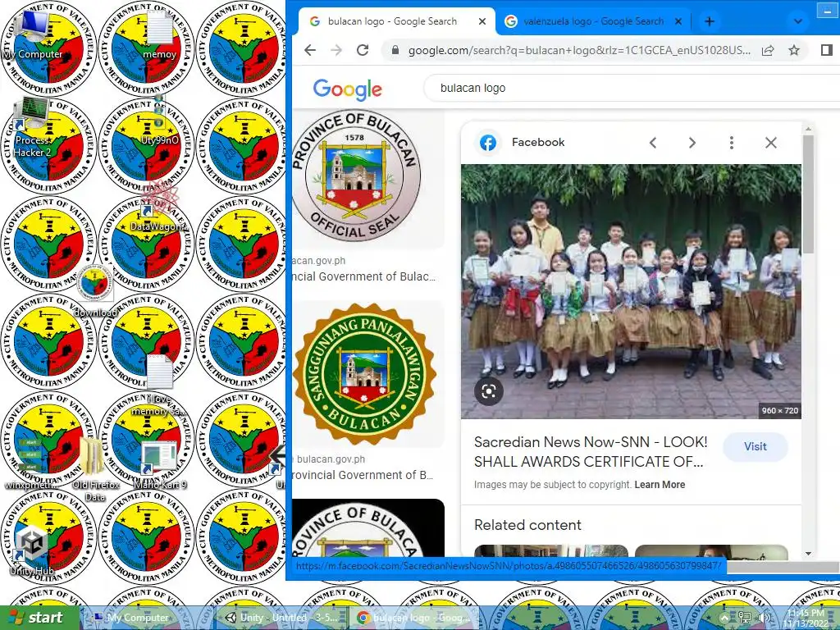Launch Unity Hub from the desktop

[31, 550]
